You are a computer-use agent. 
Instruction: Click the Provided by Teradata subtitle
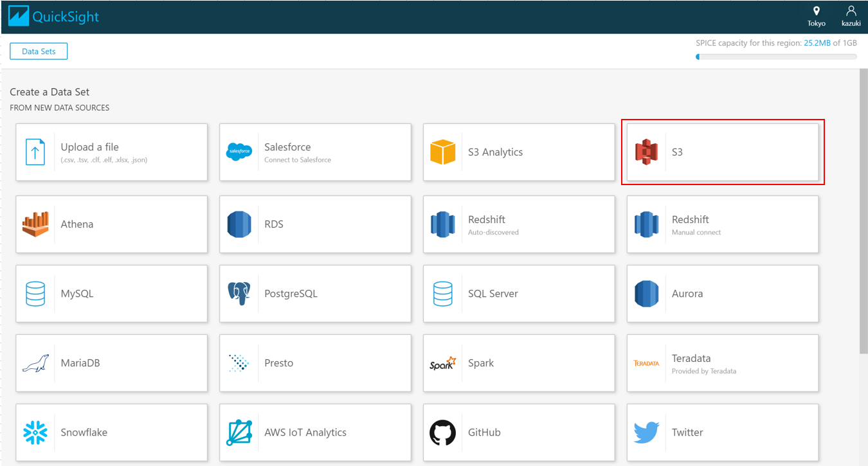704,372
